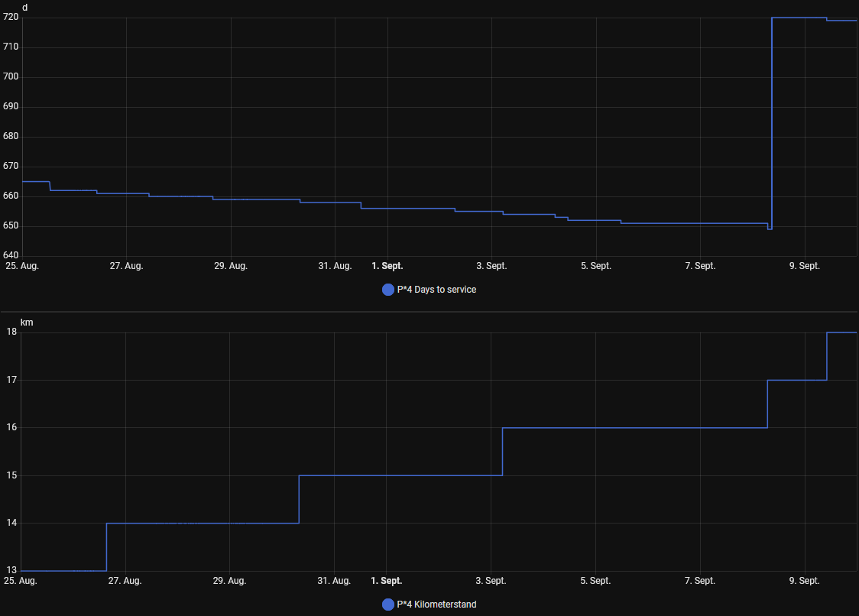
Task: Click the 13 label on km axis
Action: pos(11,570)
